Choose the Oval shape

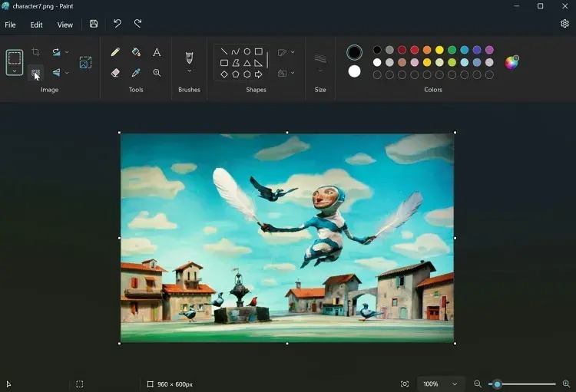point(247,51)
